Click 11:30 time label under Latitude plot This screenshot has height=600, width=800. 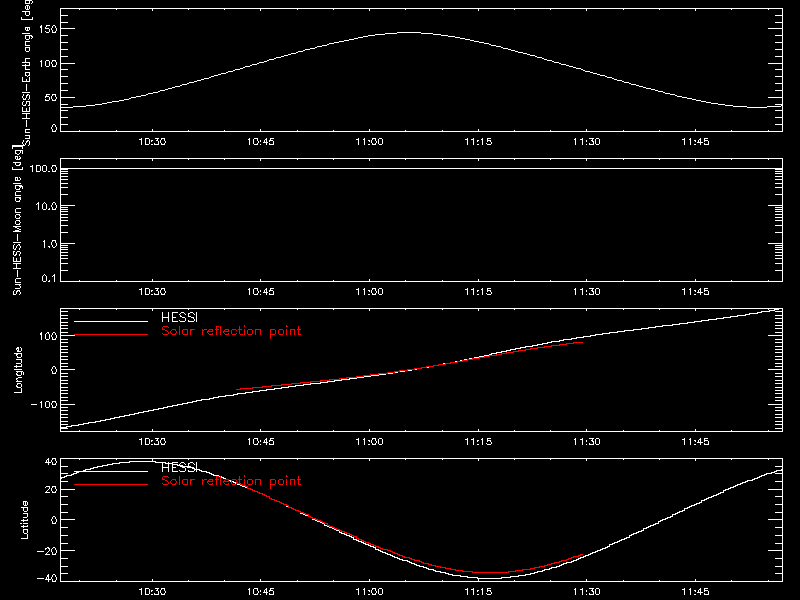click(587, 591)
